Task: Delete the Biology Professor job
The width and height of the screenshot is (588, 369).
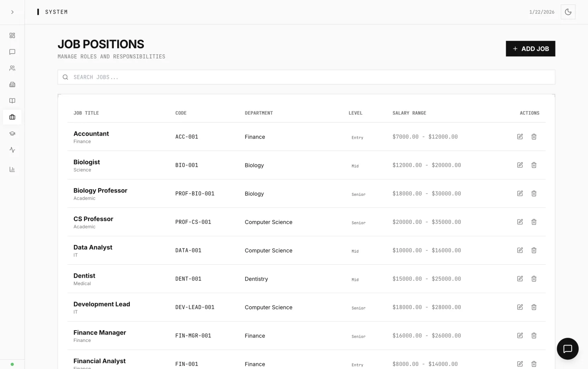Action: click(x=534, y=193)
